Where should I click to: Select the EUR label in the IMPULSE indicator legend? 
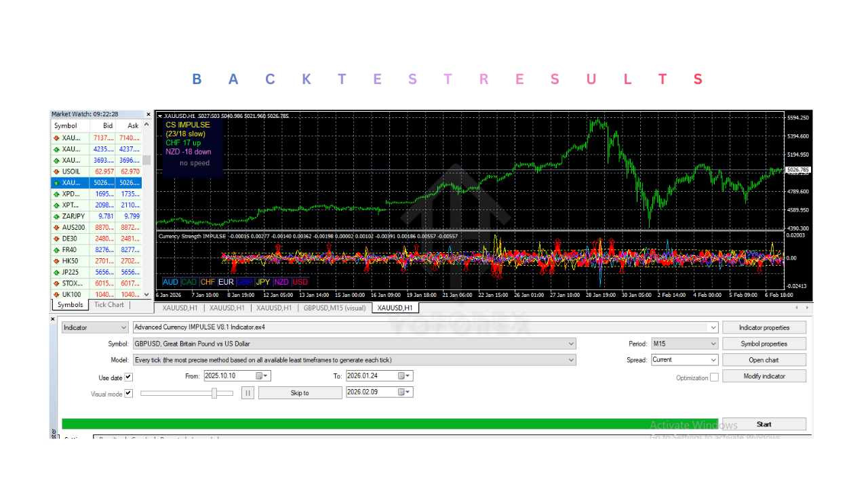pos(226,282)
